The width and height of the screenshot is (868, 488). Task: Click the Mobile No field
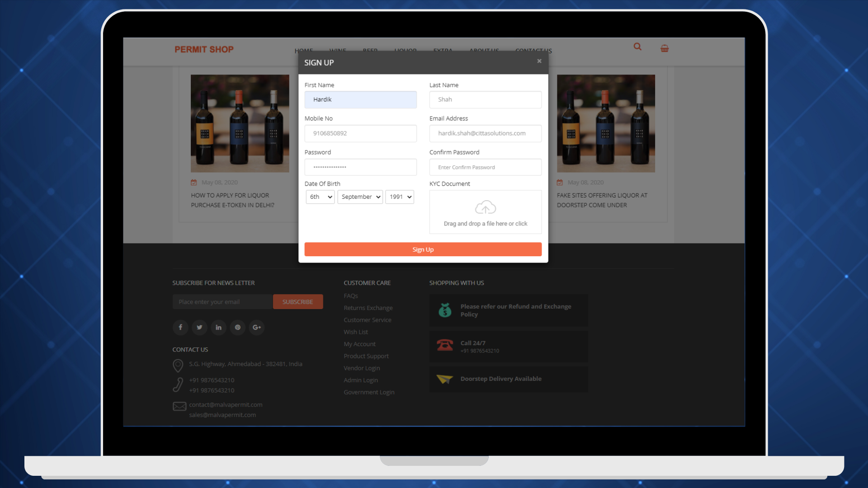[361, 134]
